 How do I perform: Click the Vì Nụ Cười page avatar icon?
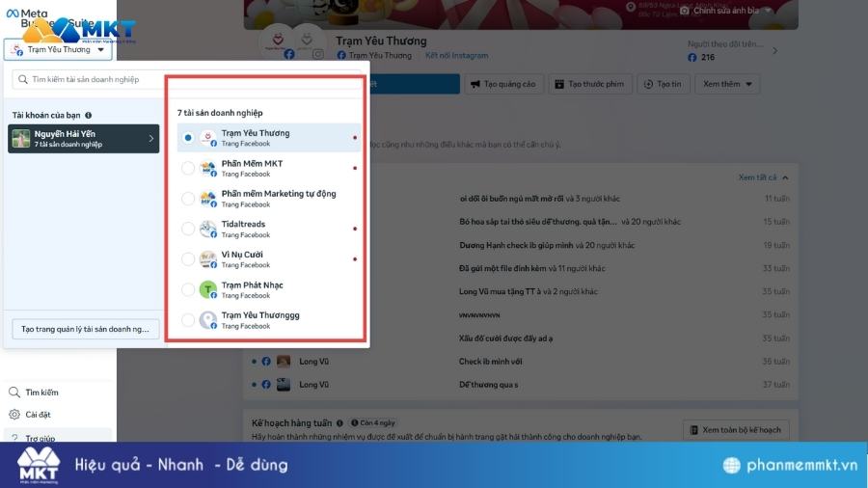point(208,258)
